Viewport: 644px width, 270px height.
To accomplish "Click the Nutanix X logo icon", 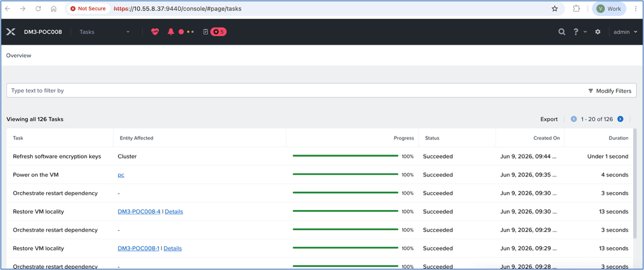I will pyautogui.click(x=11, y=32).
